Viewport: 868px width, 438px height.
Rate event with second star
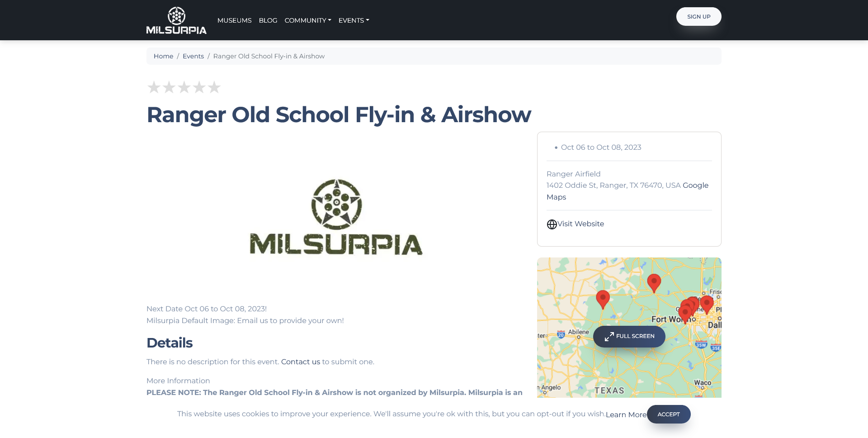click(x=169, y=87)
